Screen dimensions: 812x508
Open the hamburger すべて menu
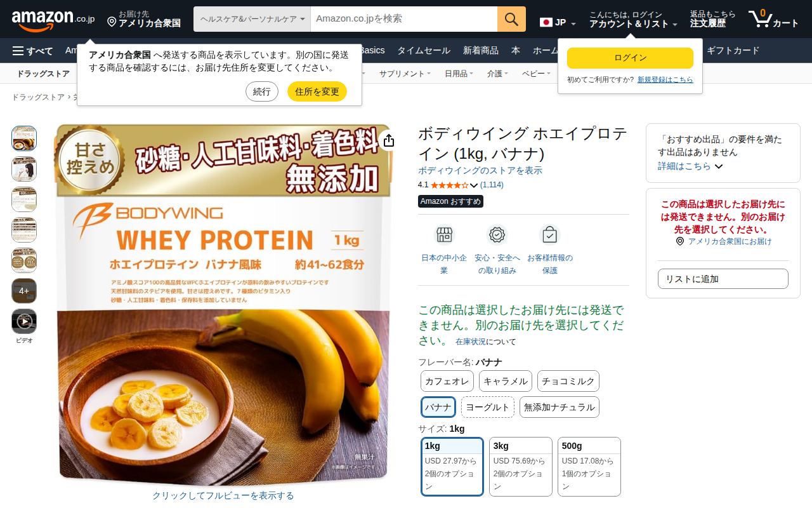pos(32,51)
